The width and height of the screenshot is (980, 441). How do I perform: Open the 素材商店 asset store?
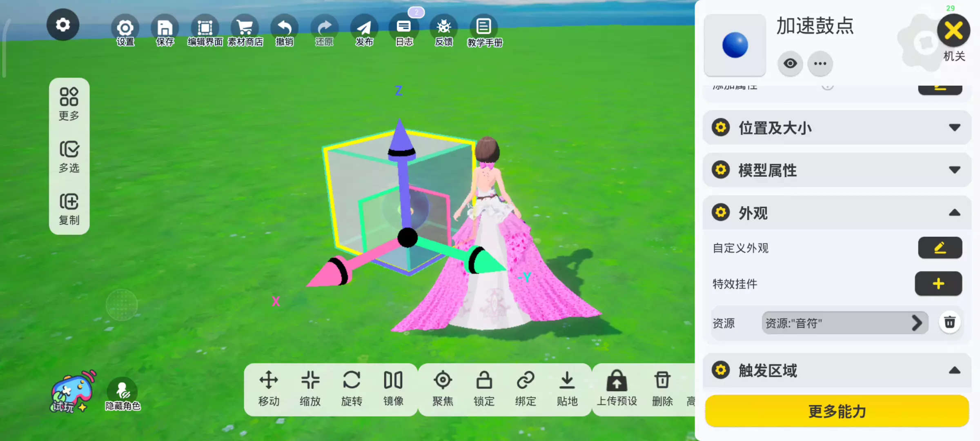tap(245, 29)
